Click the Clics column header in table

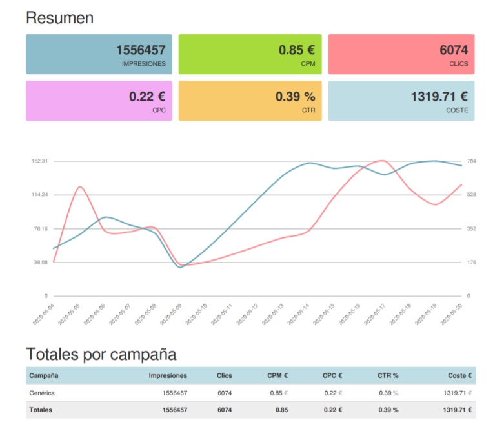tap(224, 375)
